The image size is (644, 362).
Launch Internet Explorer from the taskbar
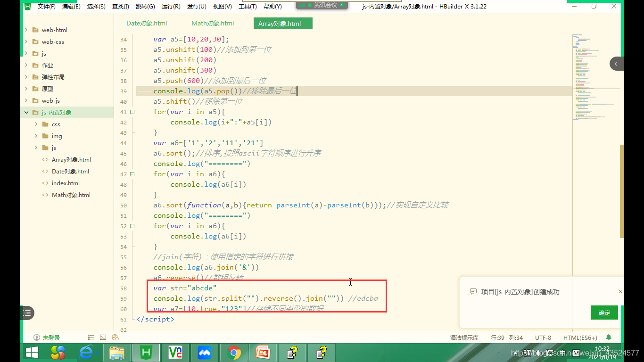pos(87,353)
